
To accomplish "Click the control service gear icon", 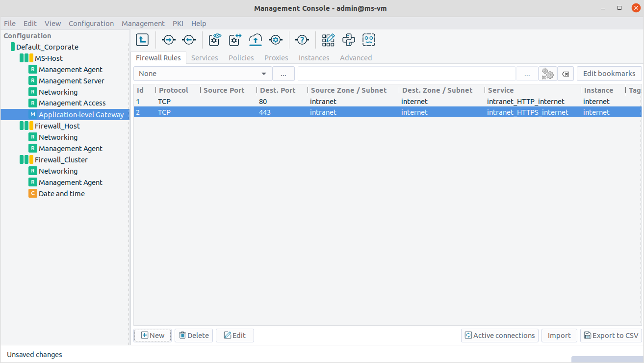I will (276, 40).
